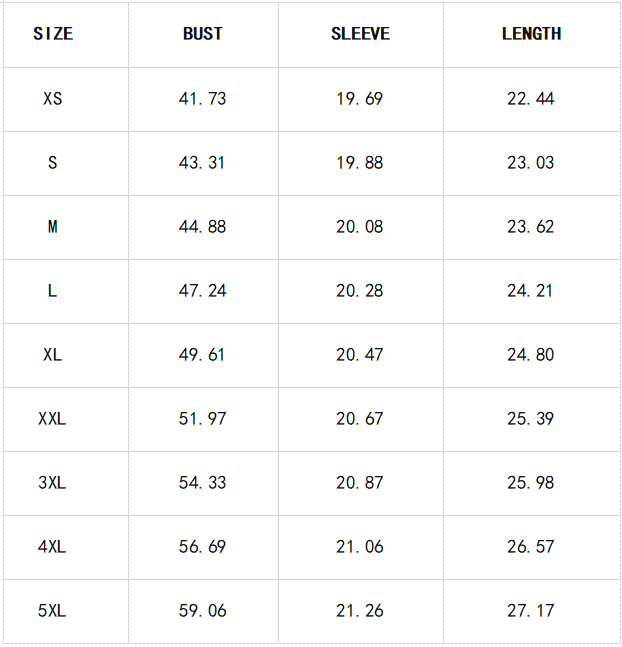Click sleeve value 21.26

click(x=360, y=611)
